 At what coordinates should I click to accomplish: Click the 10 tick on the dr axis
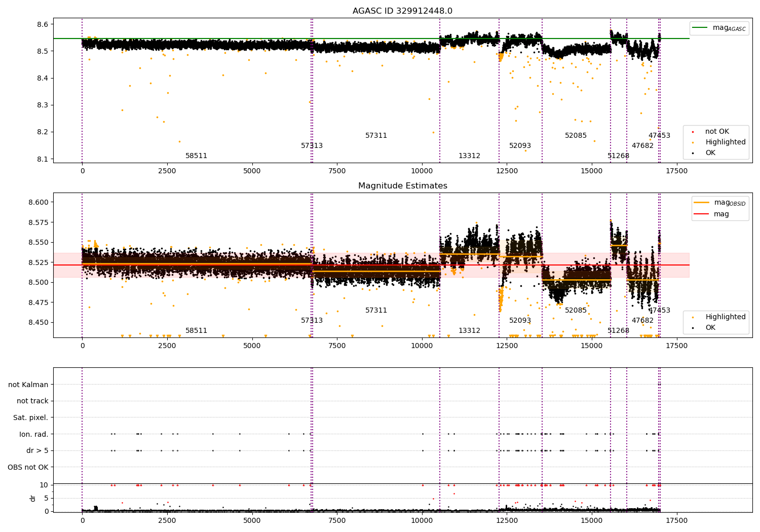point(45,485)
